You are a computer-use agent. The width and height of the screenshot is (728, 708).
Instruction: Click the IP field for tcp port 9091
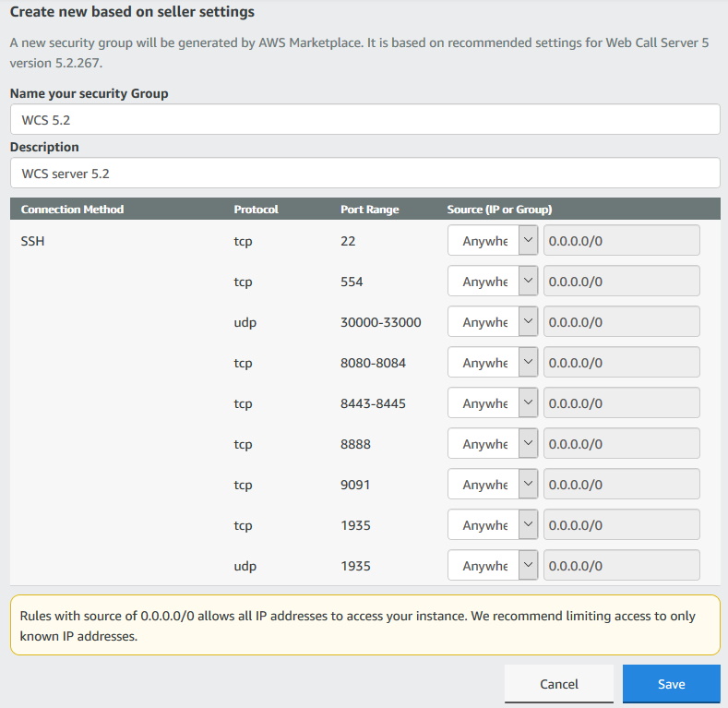pyautogui.click(x=621, y=485)
